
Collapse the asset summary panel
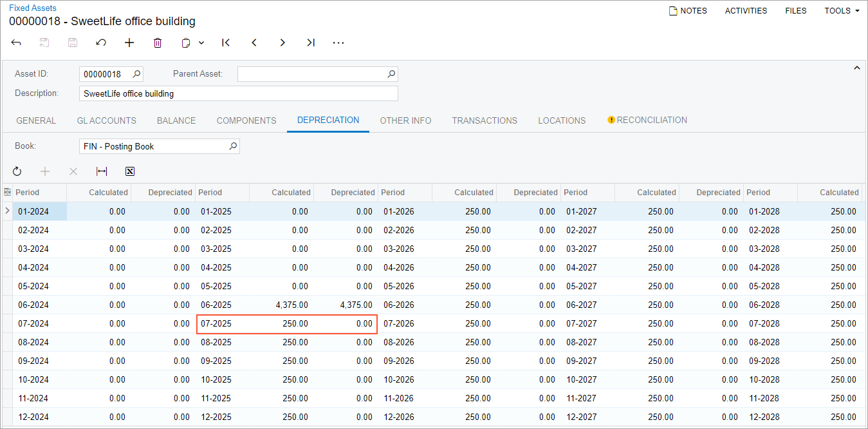tap(856, 68)
